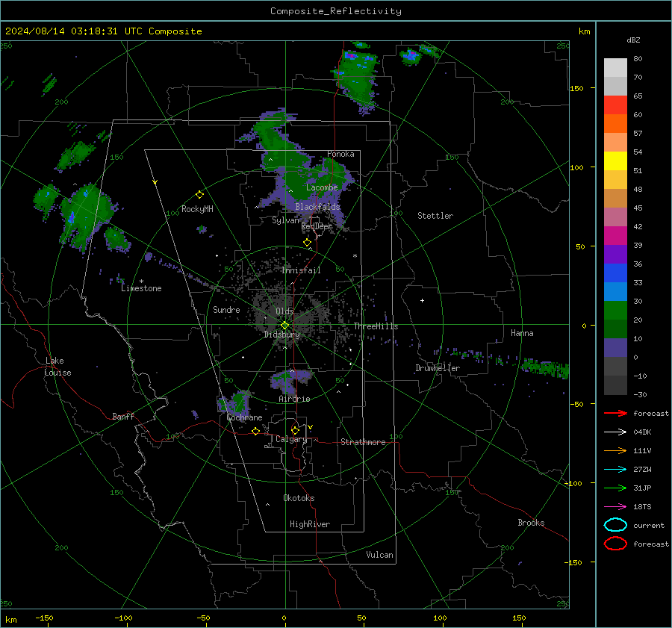Select the red 65 dBZ color swatch

(615, 105)
